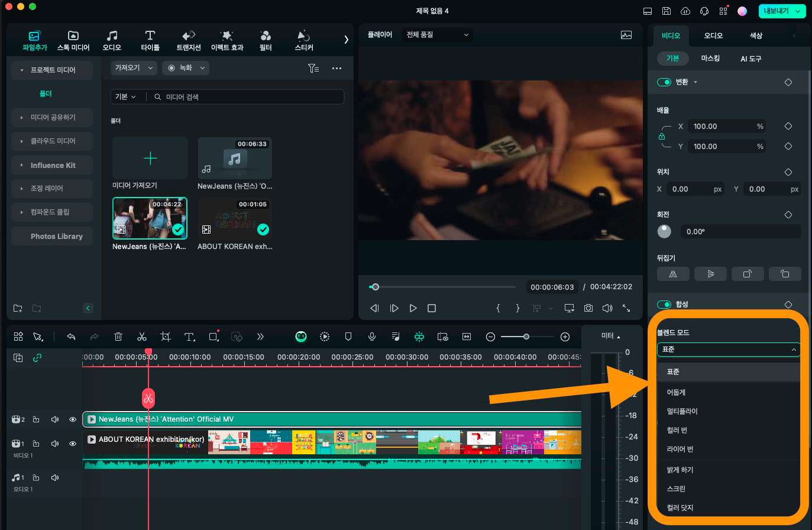Click the audio note list icon in timeline toolbar
812x530 pixels.
coord(396,337)
